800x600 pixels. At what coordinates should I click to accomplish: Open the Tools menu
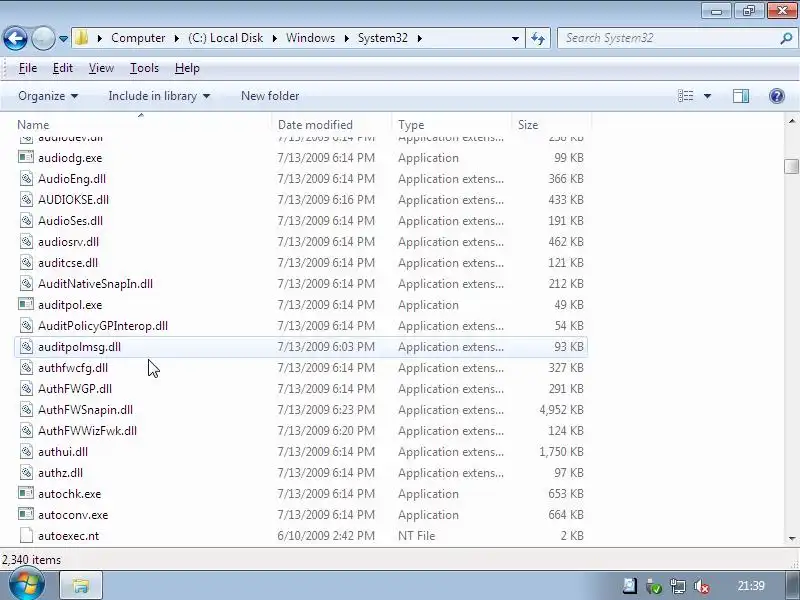(144, 68)
